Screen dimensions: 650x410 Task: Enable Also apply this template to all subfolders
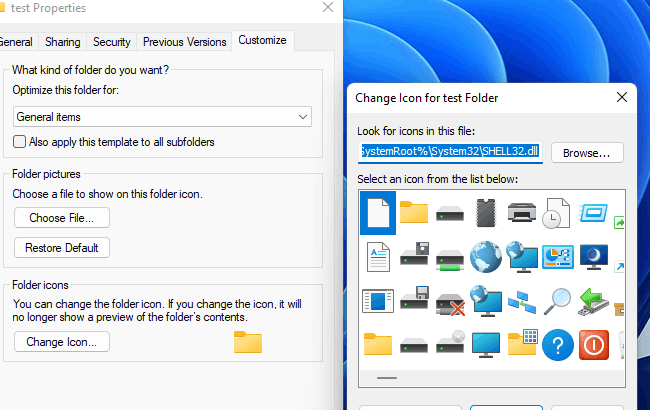(19, 142)
